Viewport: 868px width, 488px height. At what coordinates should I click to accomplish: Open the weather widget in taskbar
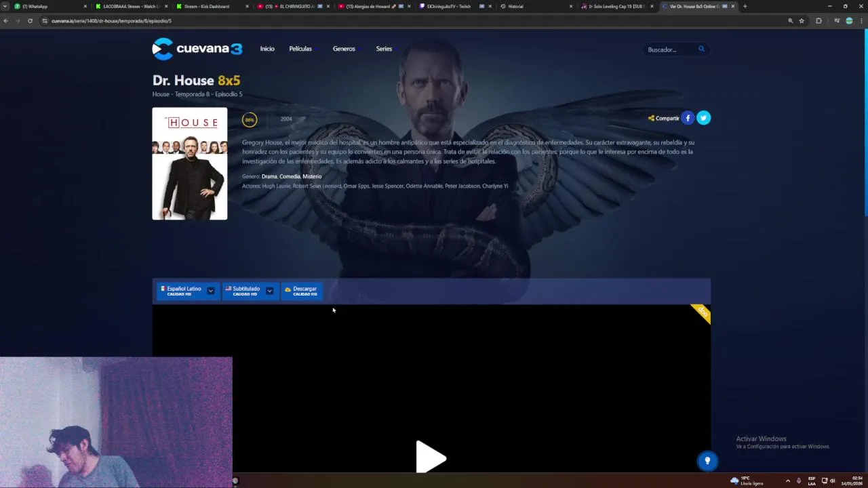tap(747, 481)
